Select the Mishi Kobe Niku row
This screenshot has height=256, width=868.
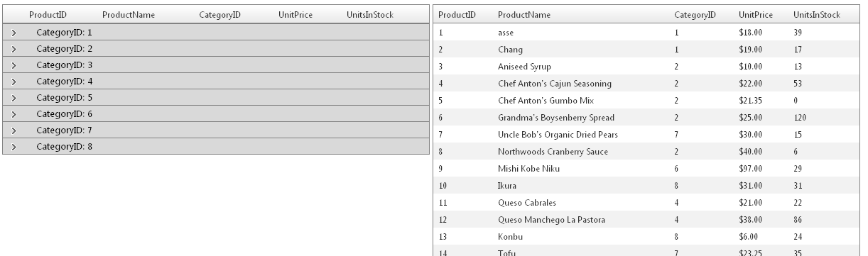click(x=650, y=169)
